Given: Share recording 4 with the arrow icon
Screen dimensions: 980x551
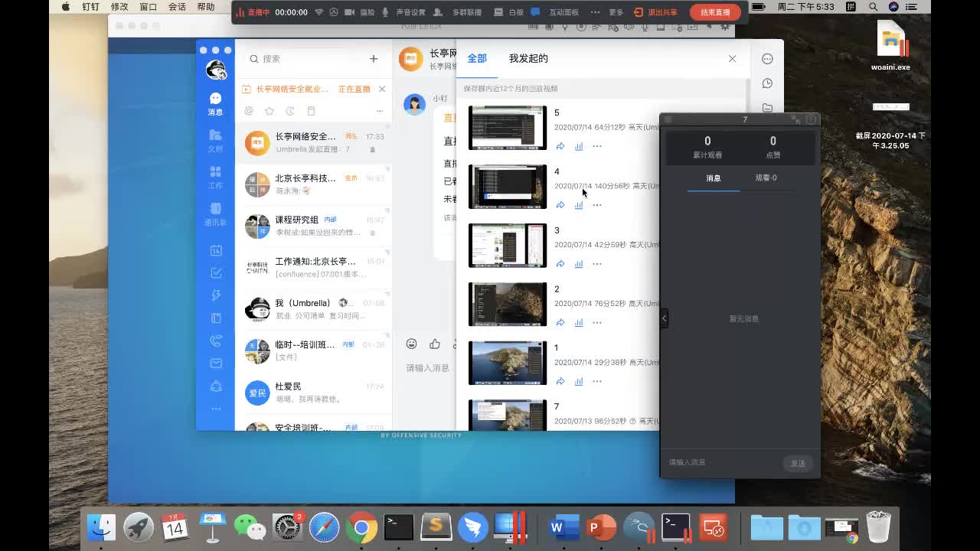Looking at the screenshot, I should (x=560, y=205).
